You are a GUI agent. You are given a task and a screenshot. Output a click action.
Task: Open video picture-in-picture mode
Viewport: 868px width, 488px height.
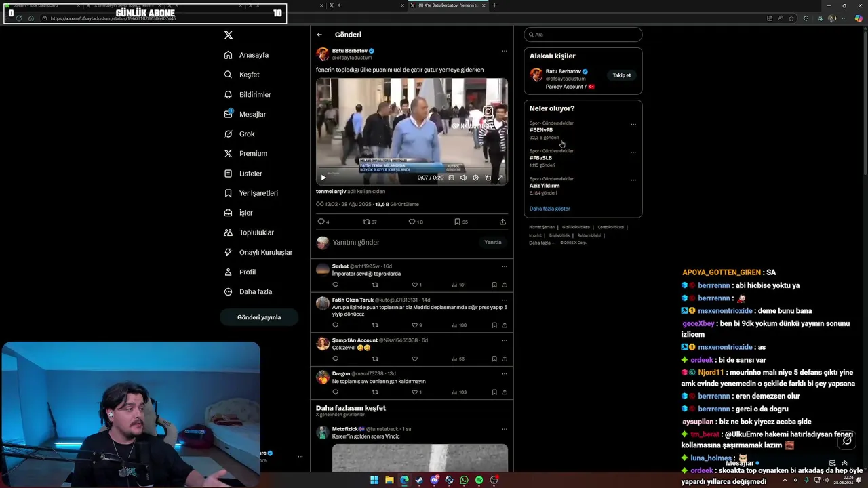coord(488,178)
